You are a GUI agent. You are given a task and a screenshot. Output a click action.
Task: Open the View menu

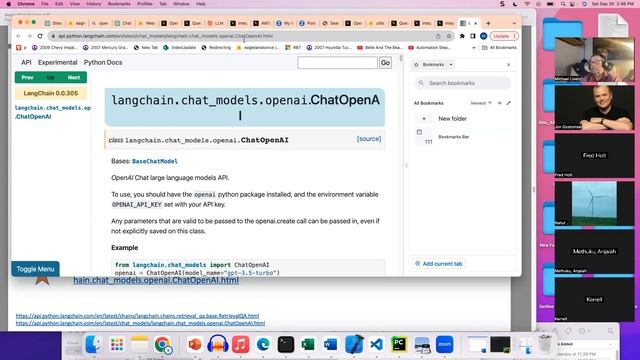[x=75, y=4]
